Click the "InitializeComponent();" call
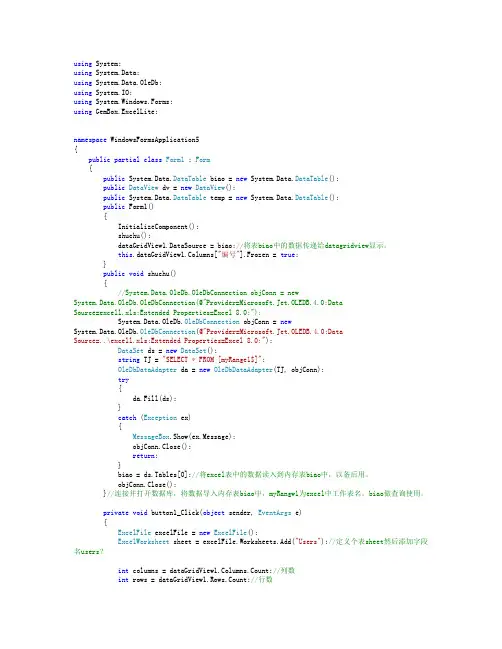Viewport: 502px width, 649px height. [x=158, y=227]
